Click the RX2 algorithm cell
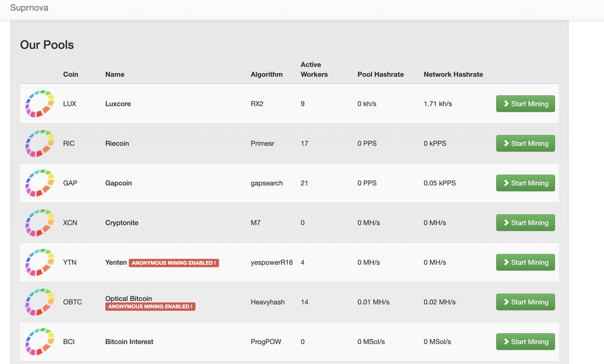 point(257,103)
